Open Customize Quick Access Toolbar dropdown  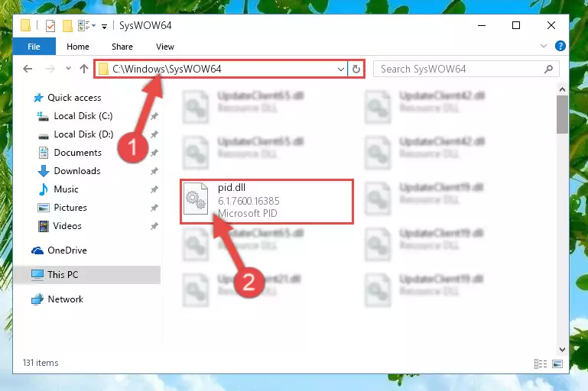(x=104, y=26)
